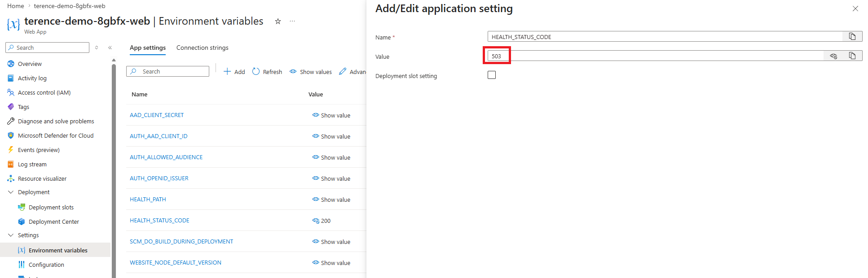868x278 pixels.
Task: Switch to Connection strings tab
Action: pos(202,48)
